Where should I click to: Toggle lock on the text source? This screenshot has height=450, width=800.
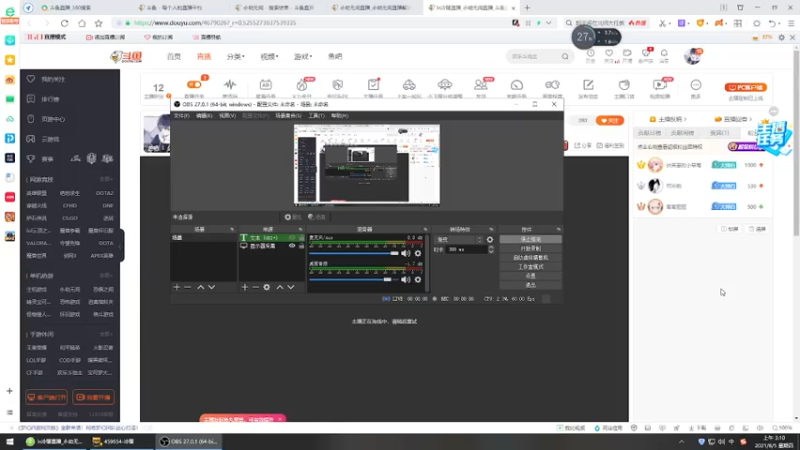(x=302, y=238)
